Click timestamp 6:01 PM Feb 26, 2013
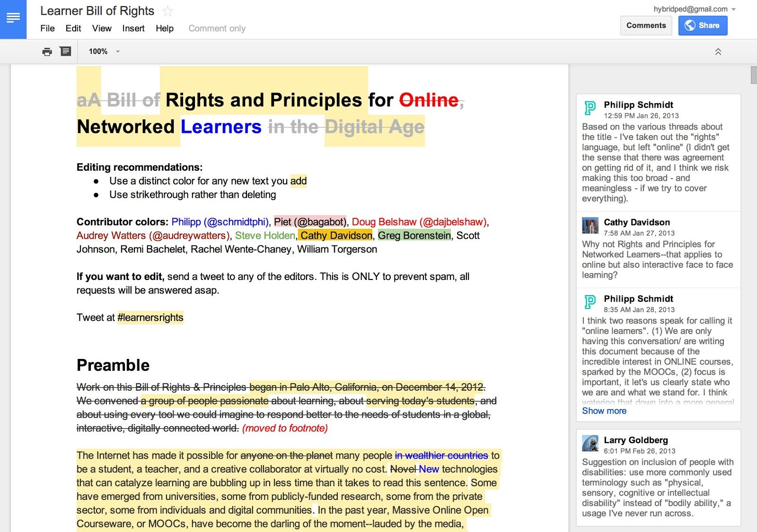Screen dimensions: 757x532 click(640, 451)
